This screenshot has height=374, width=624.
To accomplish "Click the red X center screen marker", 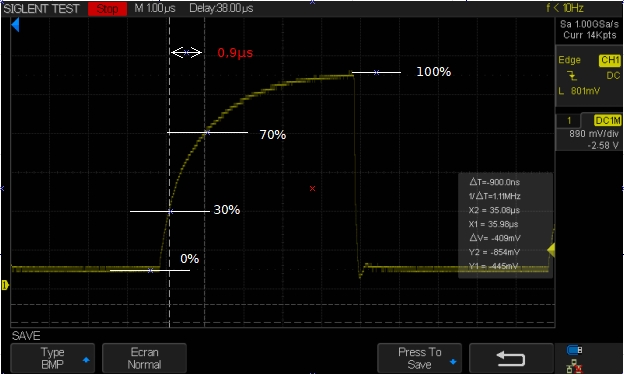I will [312, 189].
